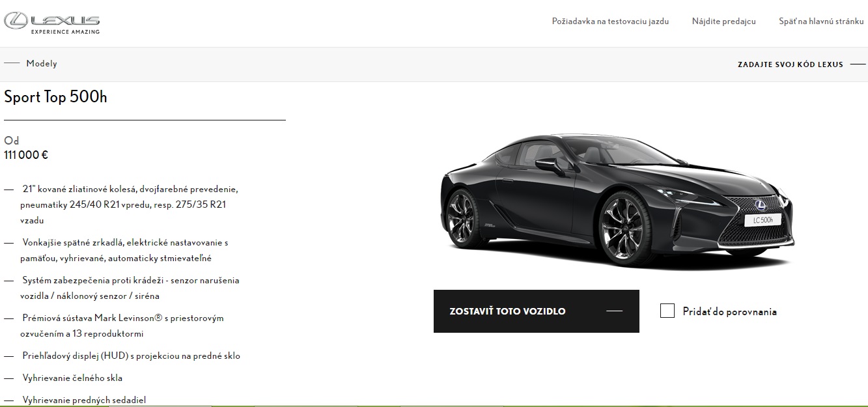Screen dimensions: 868x407
Task: Tick the Pridať do porovnania checkbox
Action: (667, 311)
